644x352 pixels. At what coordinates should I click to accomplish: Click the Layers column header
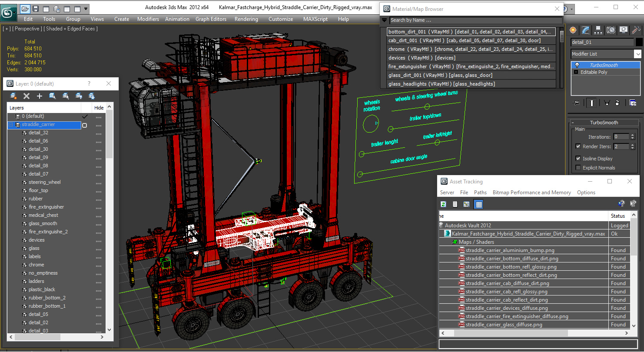(x=44, y=108)
